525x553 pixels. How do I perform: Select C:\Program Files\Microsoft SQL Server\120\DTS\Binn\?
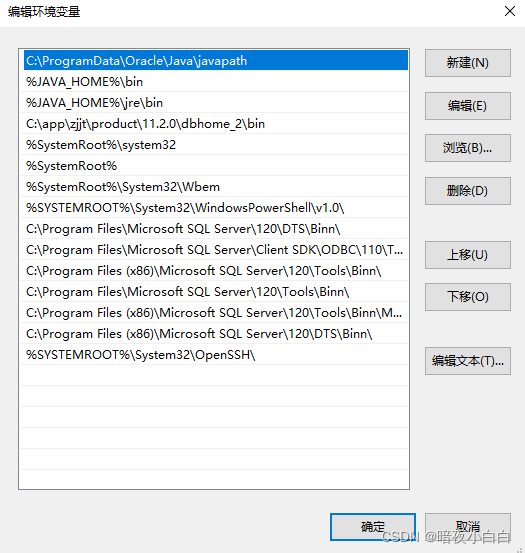[x=214, y=229]
